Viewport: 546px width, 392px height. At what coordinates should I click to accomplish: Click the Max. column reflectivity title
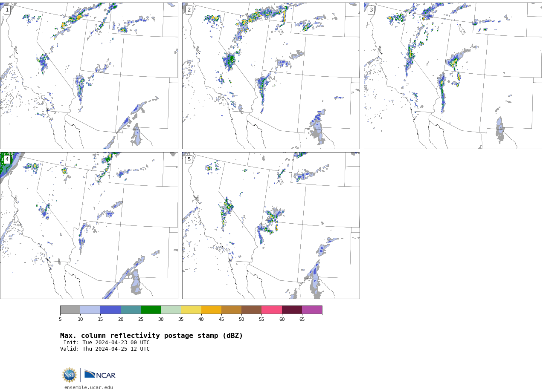151,336
